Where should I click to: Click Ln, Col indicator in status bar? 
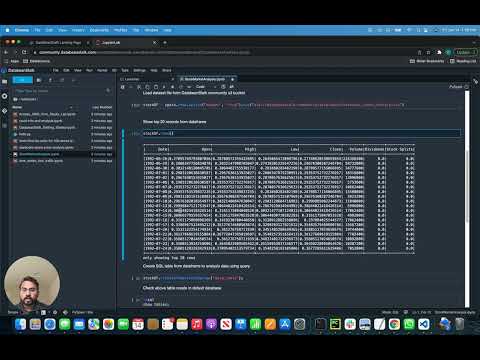tap(421, 312)
